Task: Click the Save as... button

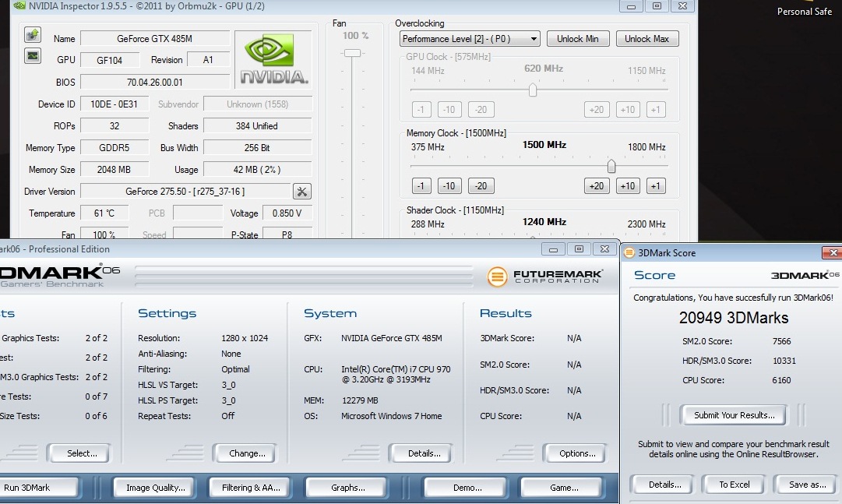Action: (x=805, y=485)
